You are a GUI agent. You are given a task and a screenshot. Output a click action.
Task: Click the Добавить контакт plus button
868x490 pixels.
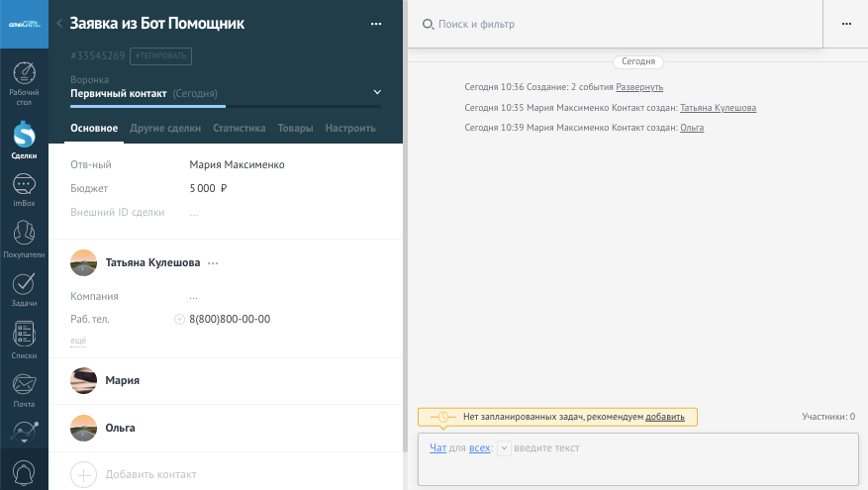pos(84,474)
